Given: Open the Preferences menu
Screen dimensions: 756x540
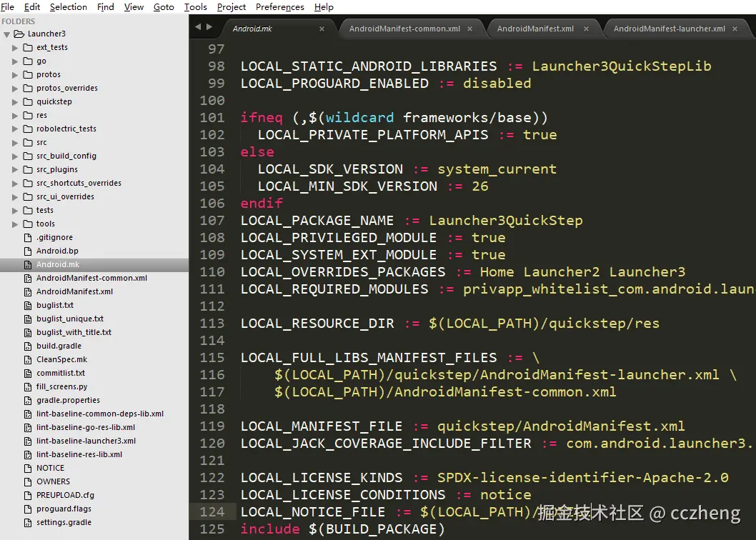Looking at the screenshot, I should (x=280, y=6).
